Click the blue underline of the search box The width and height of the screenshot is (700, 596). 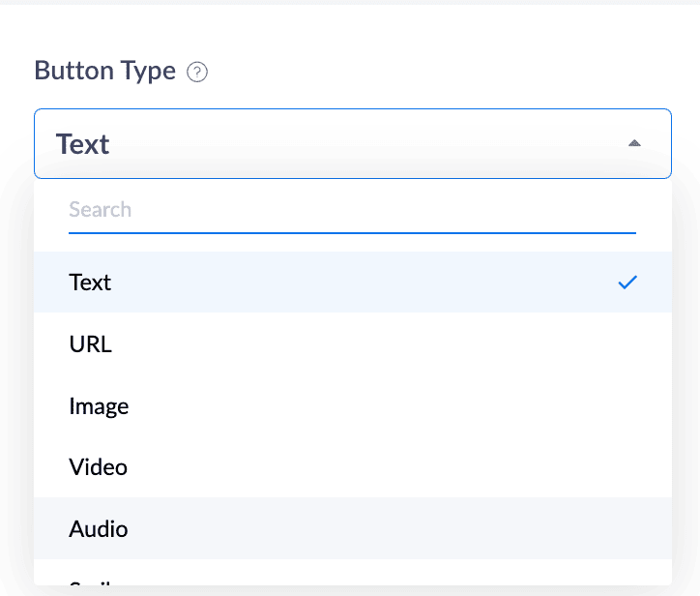pyautogui.click(x=352, y=232)
